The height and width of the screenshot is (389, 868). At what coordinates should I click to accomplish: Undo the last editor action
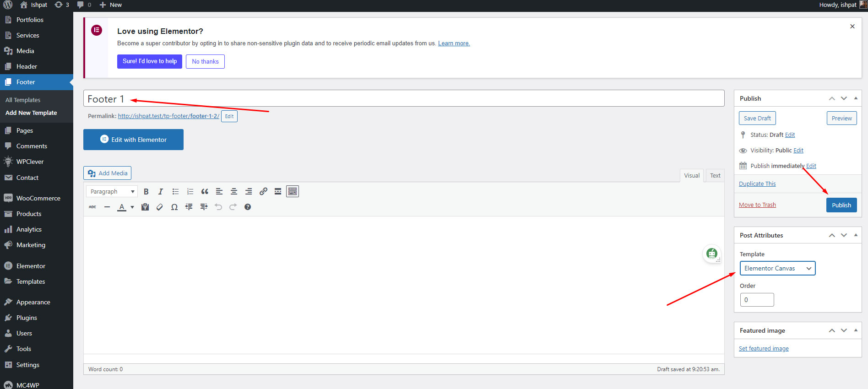coord(218,207)
